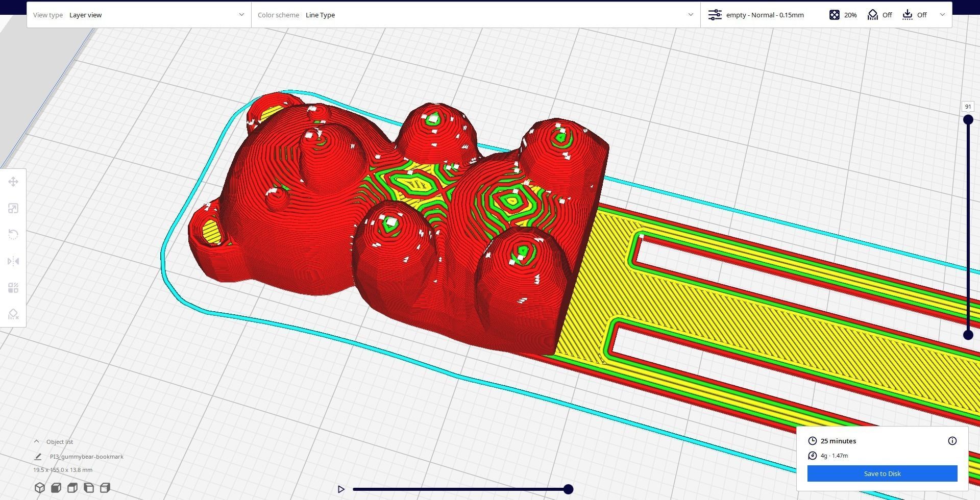Open the Color scheme dropdown
This screenshot has width=980, height=500.
(476, 15)
